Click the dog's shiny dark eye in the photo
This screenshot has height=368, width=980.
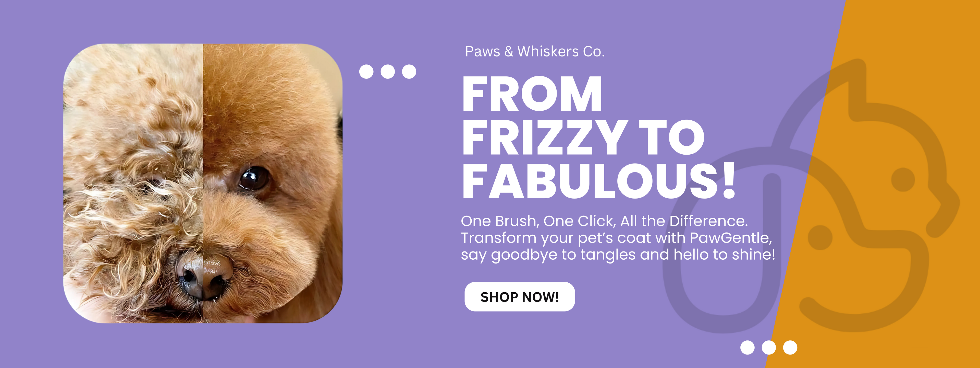click(x=254, y=178)
